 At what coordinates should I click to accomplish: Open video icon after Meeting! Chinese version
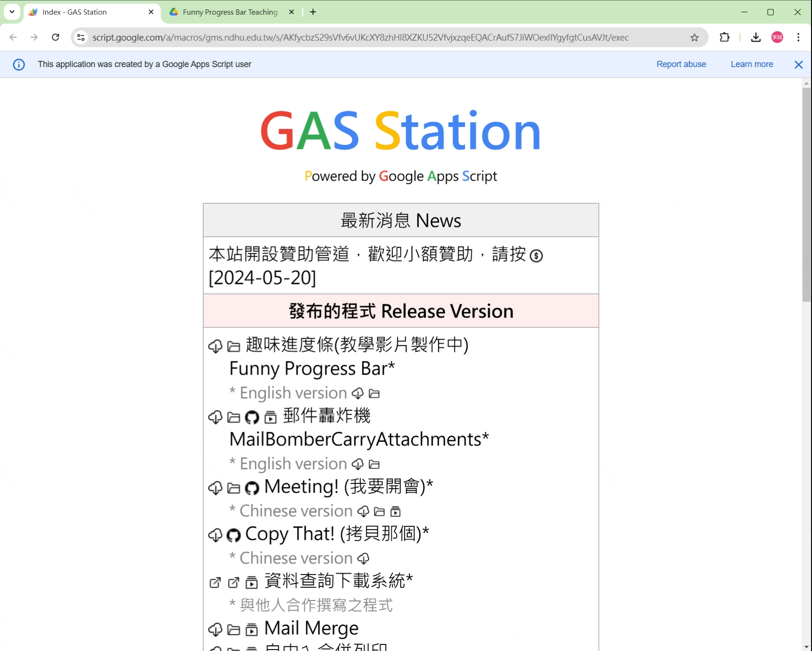click(x=396, y=511)
